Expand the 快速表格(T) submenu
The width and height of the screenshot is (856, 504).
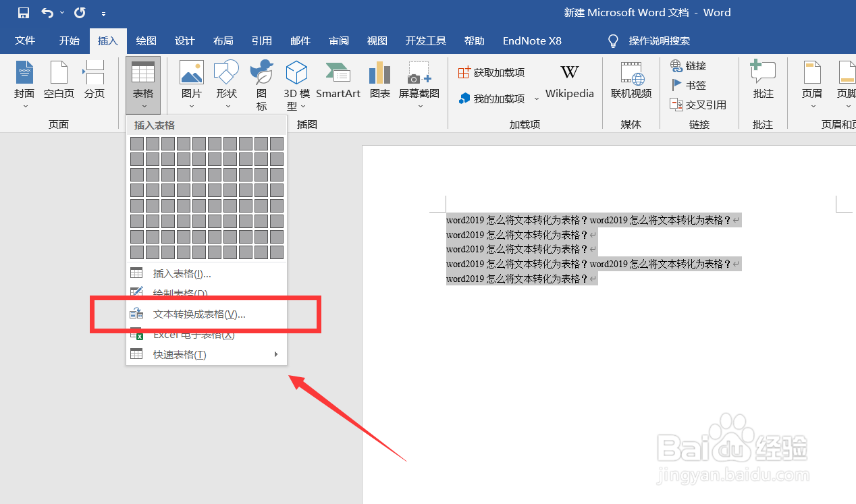207,354
